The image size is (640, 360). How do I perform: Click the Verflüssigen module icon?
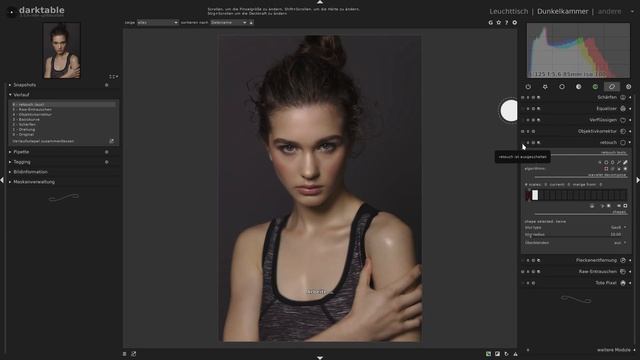coord(623,120)
